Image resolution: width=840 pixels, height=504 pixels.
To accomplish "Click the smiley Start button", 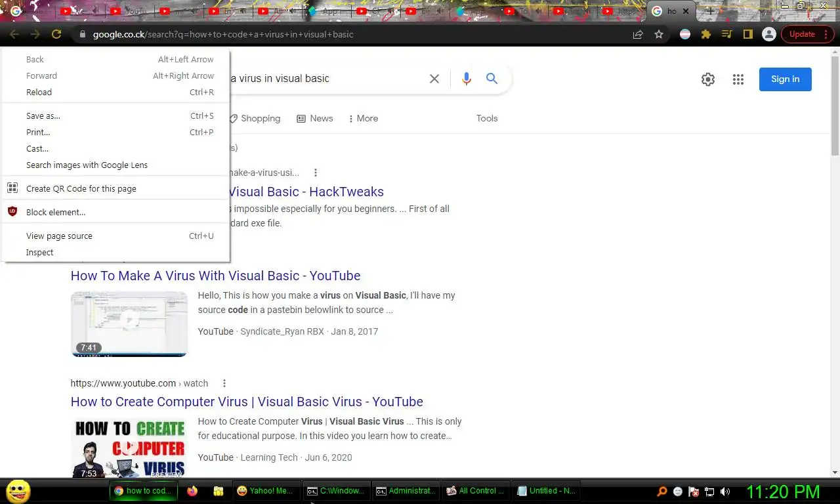I will (18, 491).
